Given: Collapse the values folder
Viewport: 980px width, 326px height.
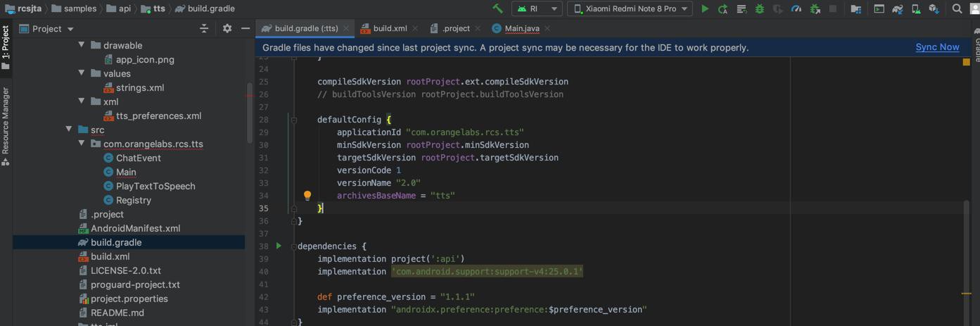Looking at the screenshot, I should pos(82,73).
